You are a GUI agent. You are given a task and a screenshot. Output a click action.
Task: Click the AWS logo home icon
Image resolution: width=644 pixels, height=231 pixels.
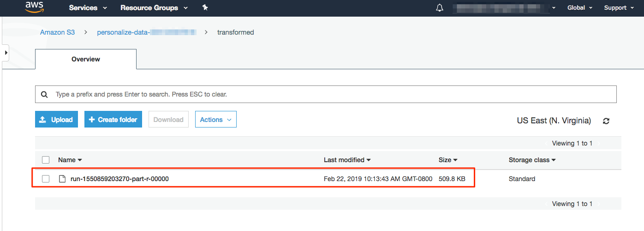pyautogui.click(x=34, y=7)
